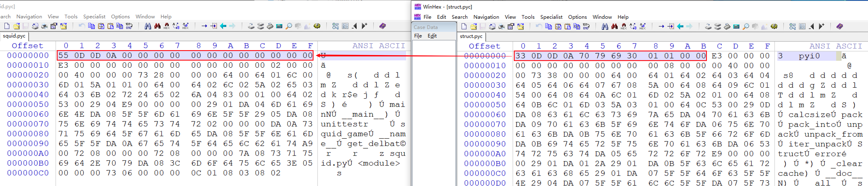Image resolution: width=868 pixels, height=186 pixels.
Task: Open options gear icon in struct.pyc window
Action: [774, 26]
